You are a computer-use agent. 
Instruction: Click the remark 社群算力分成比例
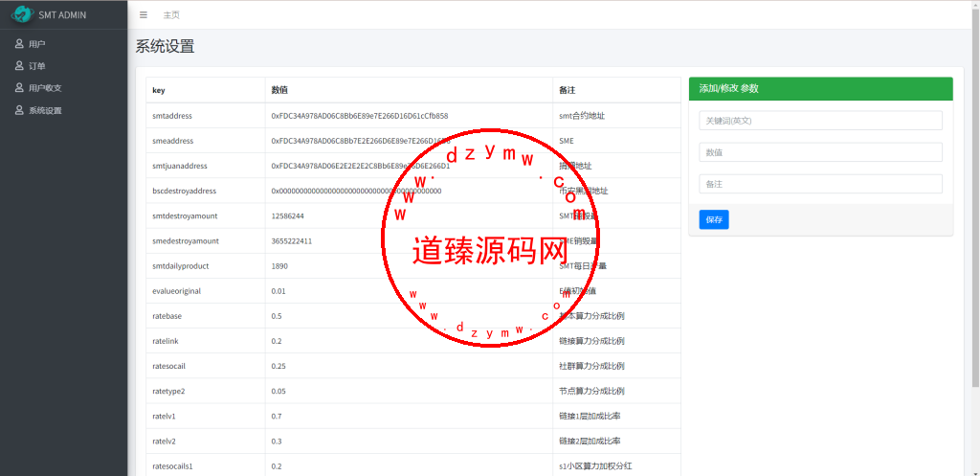[x=591, y=366]
